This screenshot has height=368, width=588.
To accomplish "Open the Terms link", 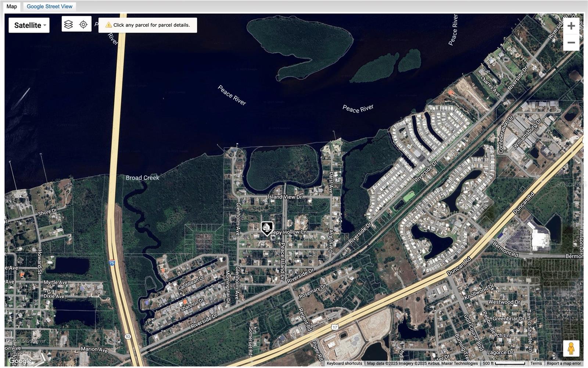I will coord(536,363).
